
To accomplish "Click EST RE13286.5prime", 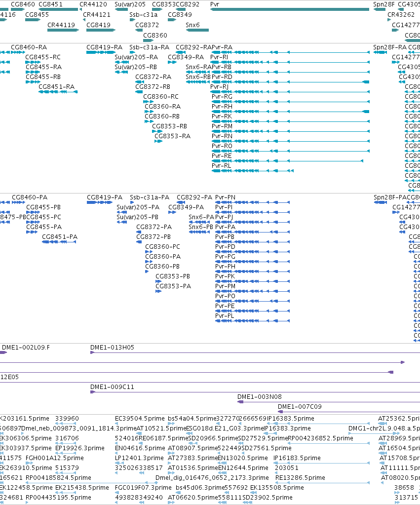I will point(300,478).
